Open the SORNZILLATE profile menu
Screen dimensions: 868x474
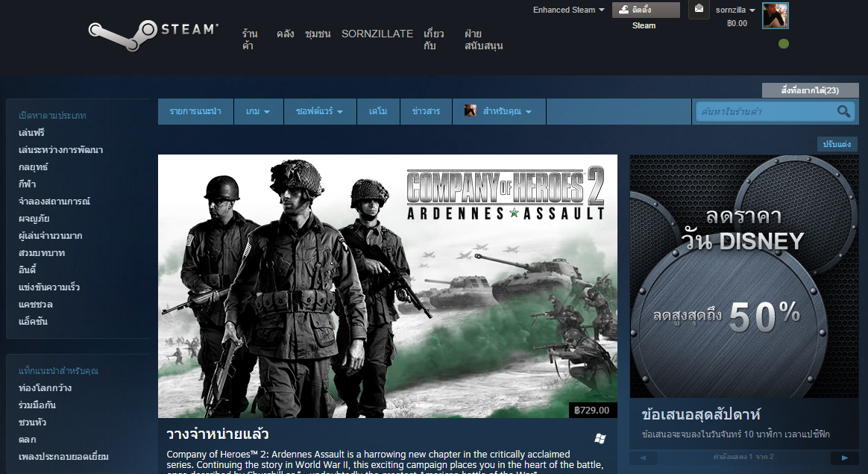[x=377, y=34]
